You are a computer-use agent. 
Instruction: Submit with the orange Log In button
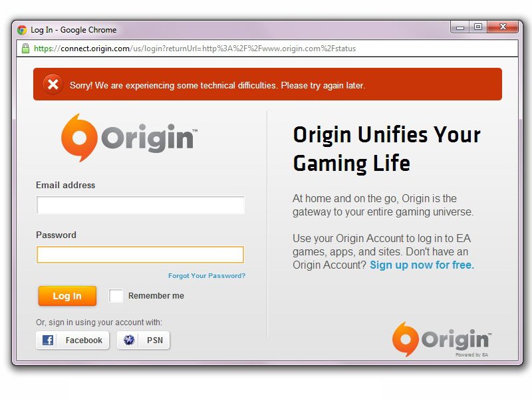coord(67,296)
